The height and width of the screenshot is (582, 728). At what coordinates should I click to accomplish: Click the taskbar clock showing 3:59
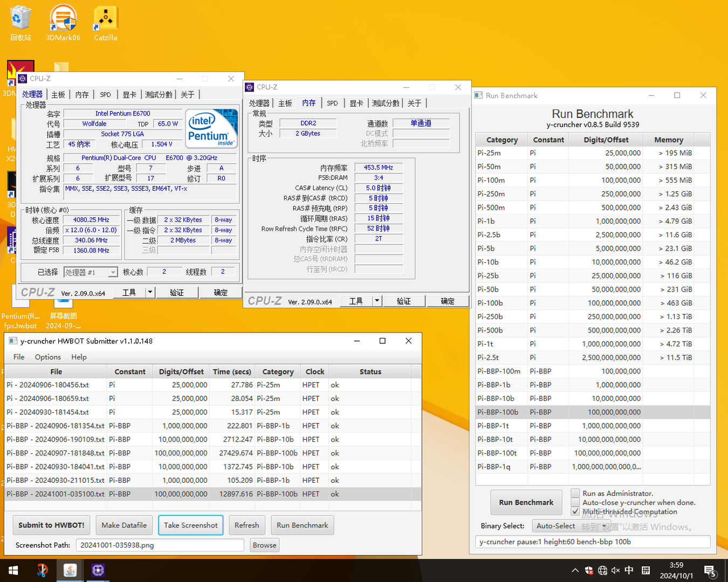[x=676, y=570]
